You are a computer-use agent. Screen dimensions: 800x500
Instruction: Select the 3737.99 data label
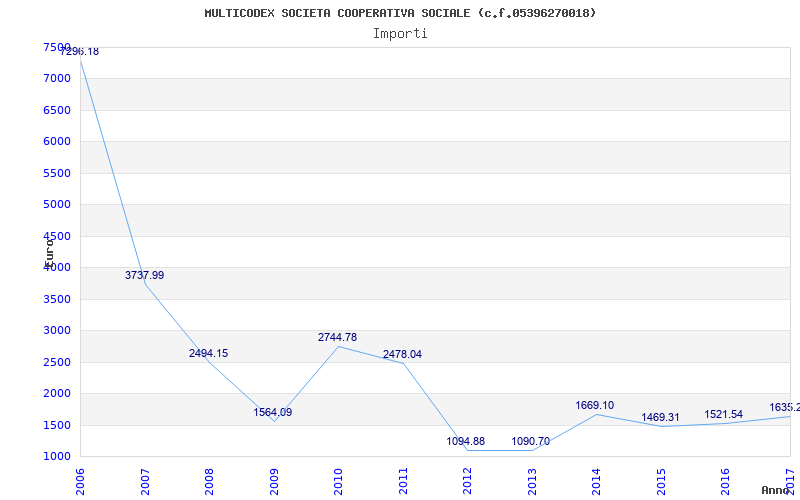pyautogui.click(x=144, y=276)
